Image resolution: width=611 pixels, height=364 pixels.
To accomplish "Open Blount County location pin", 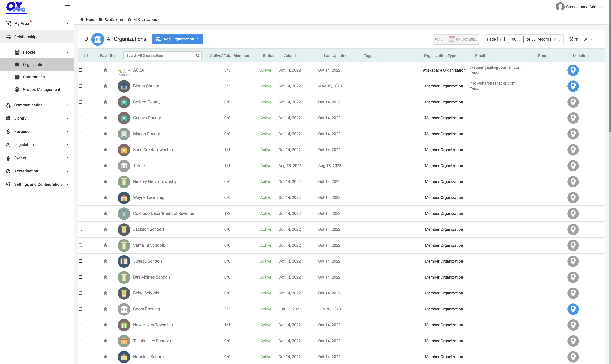I will pos(573,86).
